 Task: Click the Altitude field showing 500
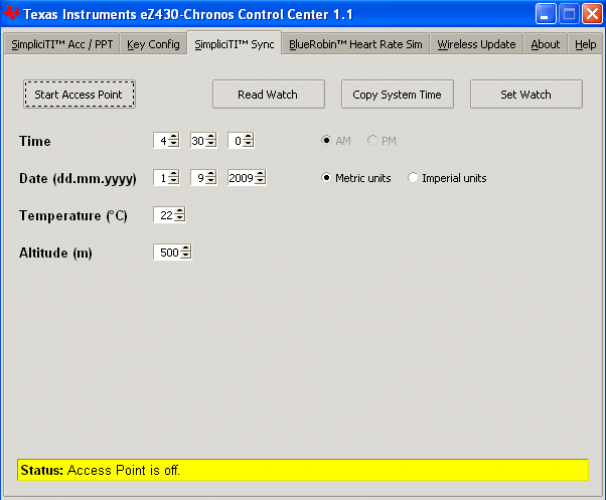[x=167, y=252]
